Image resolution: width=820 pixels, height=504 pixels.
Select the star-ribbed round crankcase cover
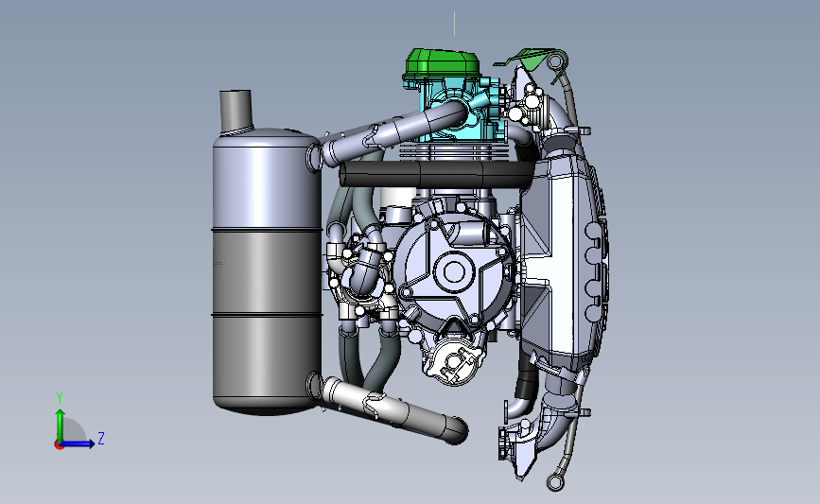click(x=453, y=271)
